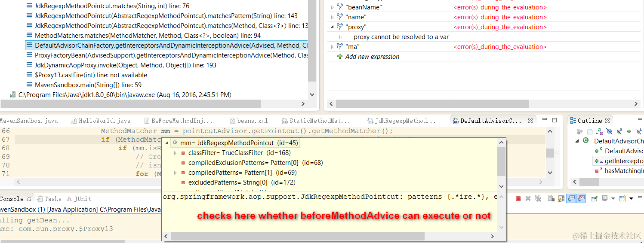Expand the "beanName" expression
The height and width of the screenshot is (243, 644).
[332, 7]
